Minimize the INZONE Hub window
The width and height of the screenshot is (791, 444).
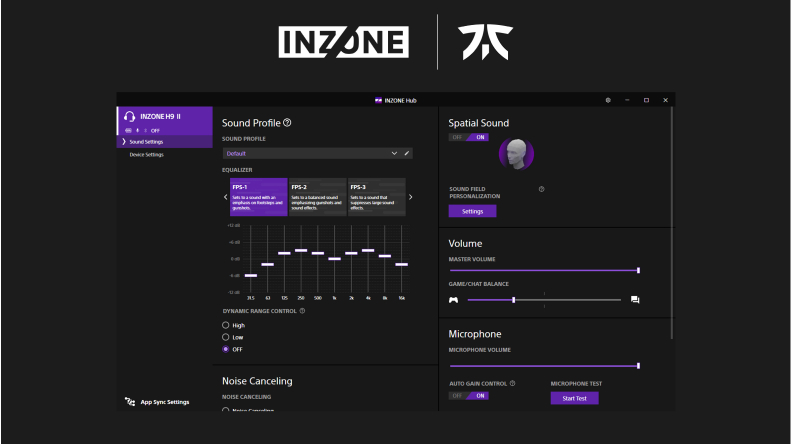tap(627, 100)
